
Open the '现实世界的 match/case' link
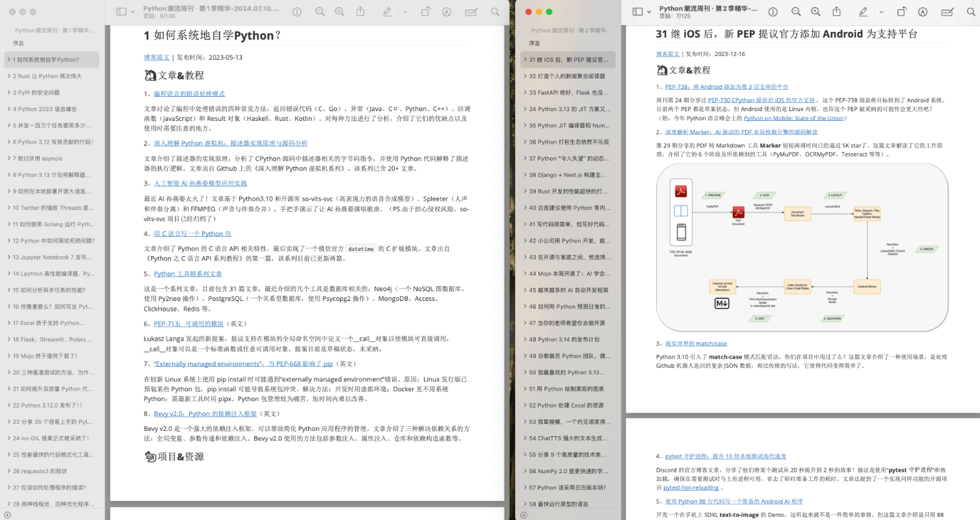[x=696, y=343]
